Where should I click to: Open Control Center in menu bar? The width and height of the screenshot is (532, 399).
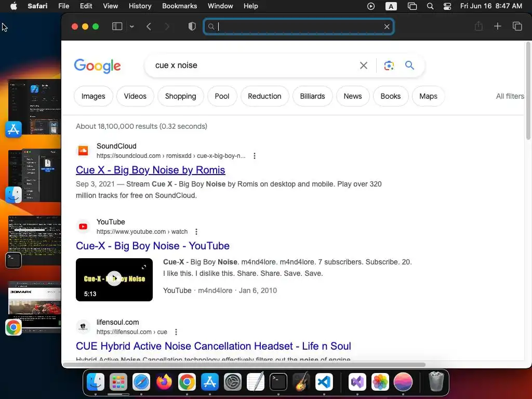(x=447, y=6)
